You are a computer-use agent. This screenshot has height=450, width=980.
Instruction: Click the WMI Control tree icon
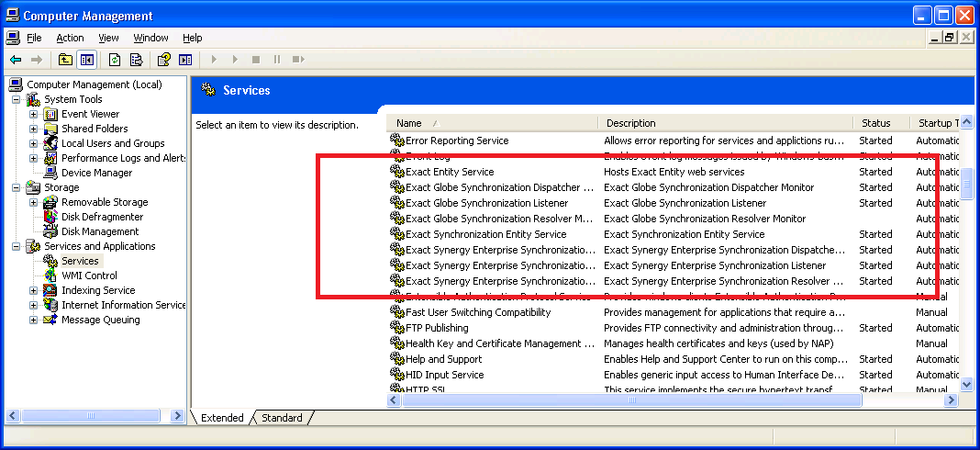point(51,276)
